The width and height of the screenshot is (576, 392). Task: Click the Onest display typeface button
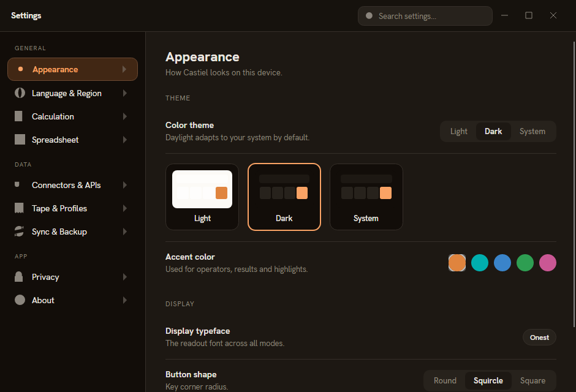click(x=539, y=337)
